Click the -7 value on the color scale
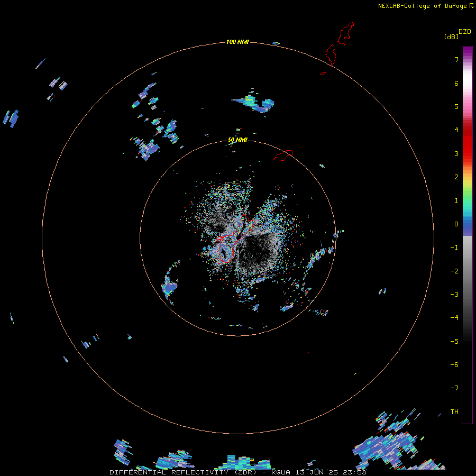Image resolution: width=476 pixels, height=476 pixels. pos(454,388)
